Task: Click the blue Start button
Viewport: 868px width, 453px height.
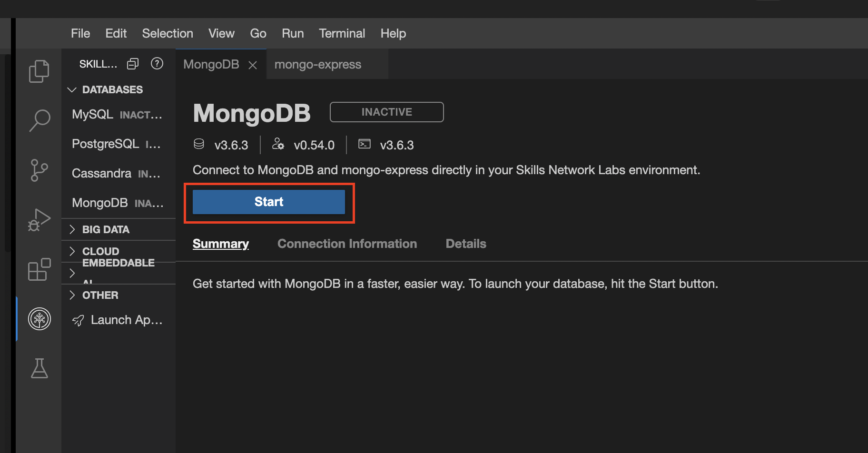Action: [x=269, y=202]
